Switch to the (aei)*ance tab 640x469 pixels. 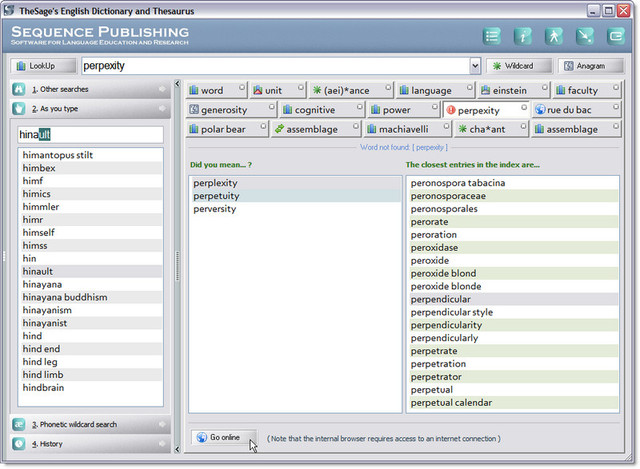click(351, 90)
